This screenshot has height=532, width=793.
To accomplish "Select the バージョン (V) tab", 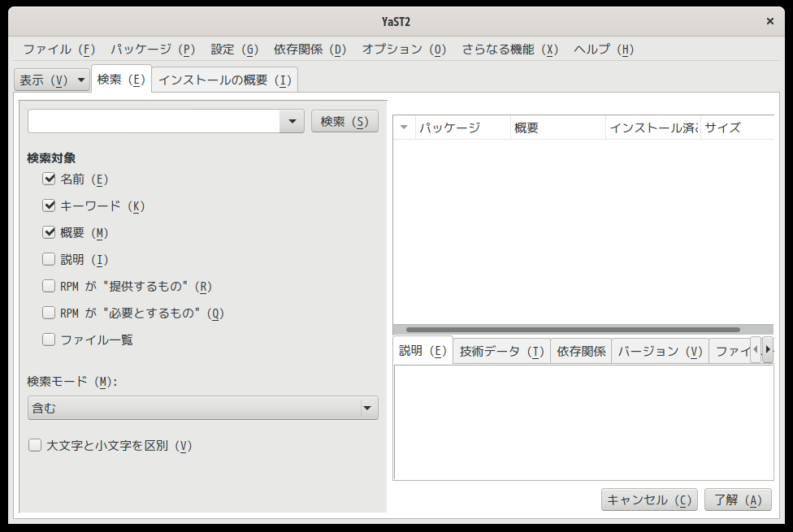I will (660, 351).
